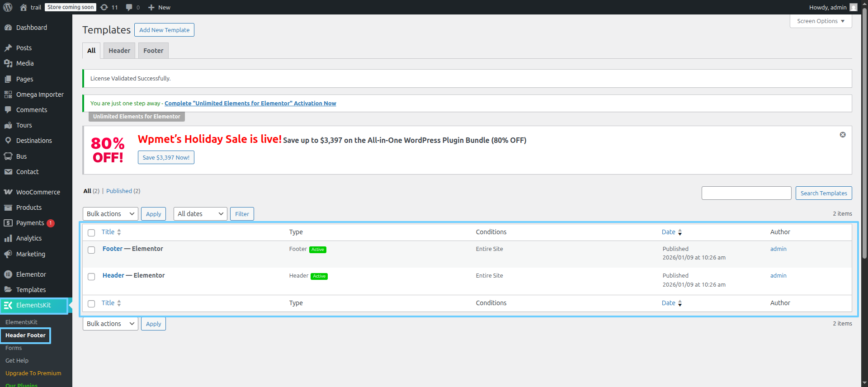Expand the Screen Options panel
The height and width of the screenshot is (387, 868).
[x=821, y=21]
